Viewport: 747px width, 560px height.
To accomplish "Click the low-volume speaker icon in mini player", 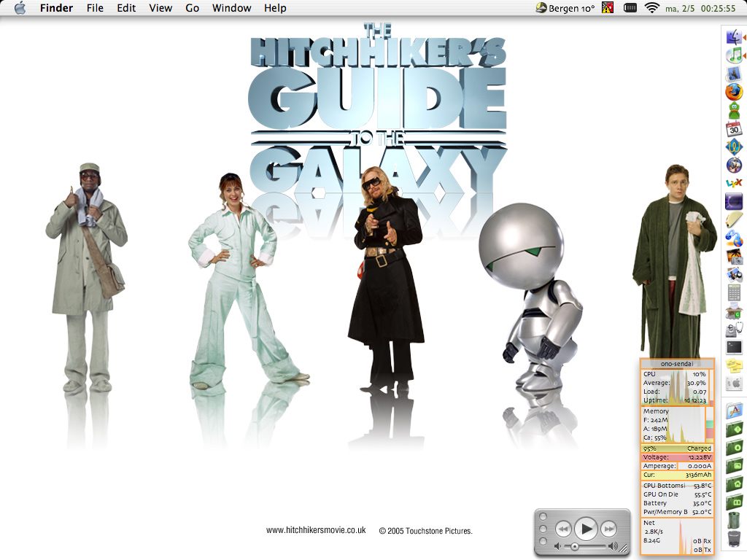I will click(558, 547).
